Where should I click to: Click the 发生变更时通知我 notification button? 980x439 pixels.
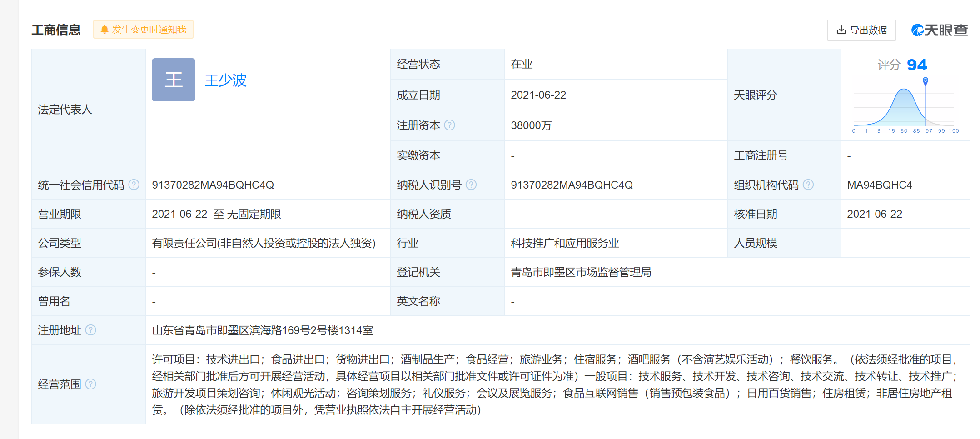(x=143, y=30)
